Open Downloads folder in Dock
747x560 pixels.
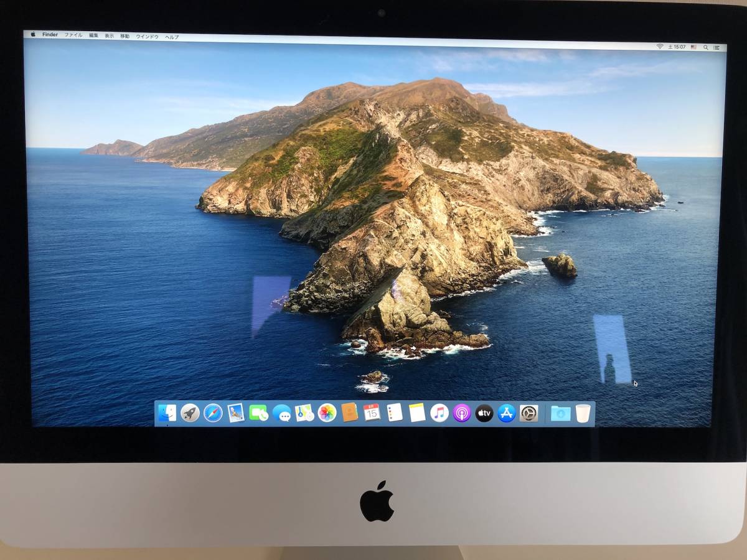560,413
